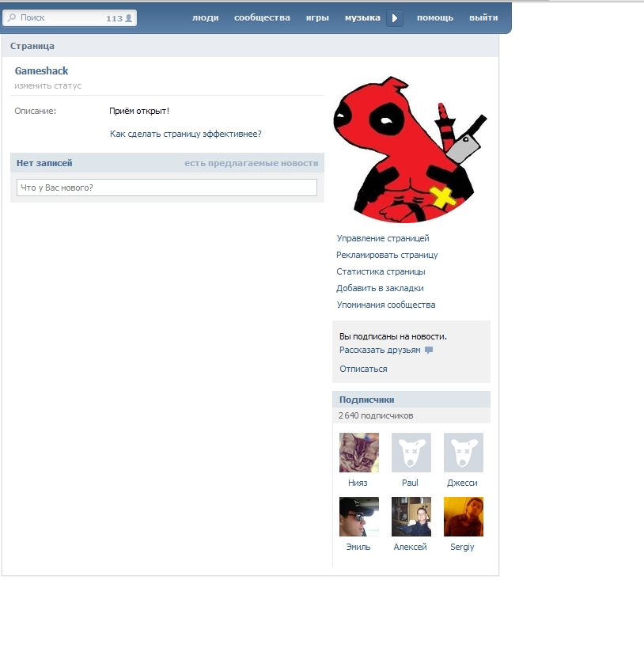Click the Страница header label
The image size is (644, 652).
pyautogui.click(x=32, y=46)
